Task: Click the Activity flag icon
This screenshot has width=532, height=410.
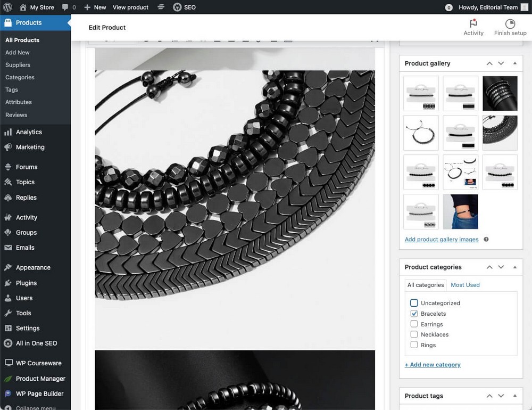Action: 473,24
